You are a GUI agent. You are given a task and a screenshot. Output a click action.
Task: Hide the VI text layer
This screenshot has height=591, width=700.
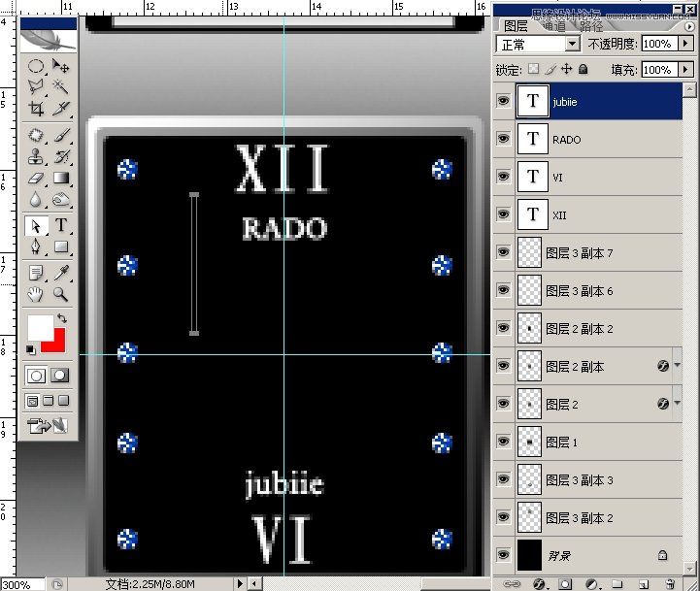coord(503,177)
